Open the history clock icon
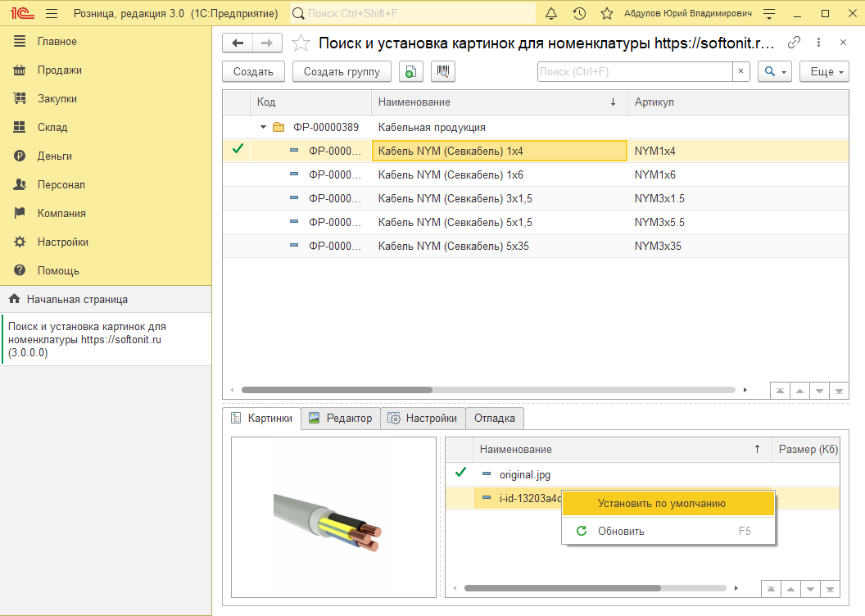 click(579, 14)
